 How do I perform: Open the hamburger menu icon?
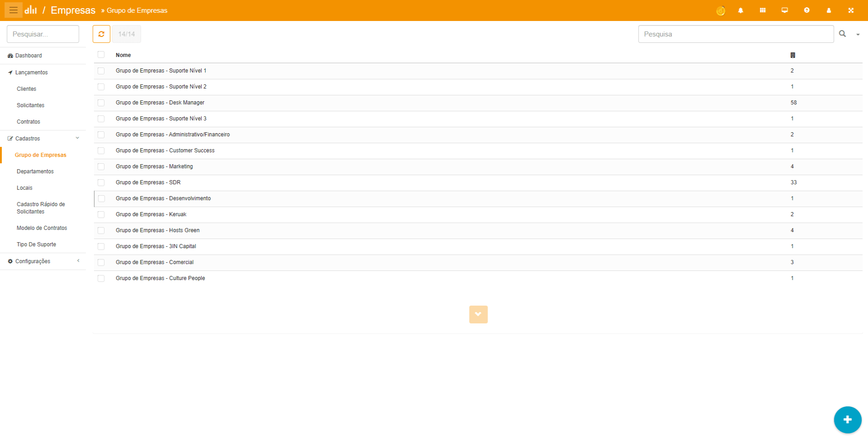(13, 10)
